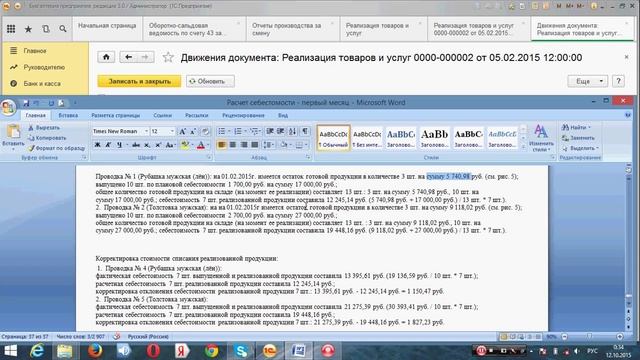Screen dimensions: 640x360
Task: Align text right icon
Action: (244, 145)
